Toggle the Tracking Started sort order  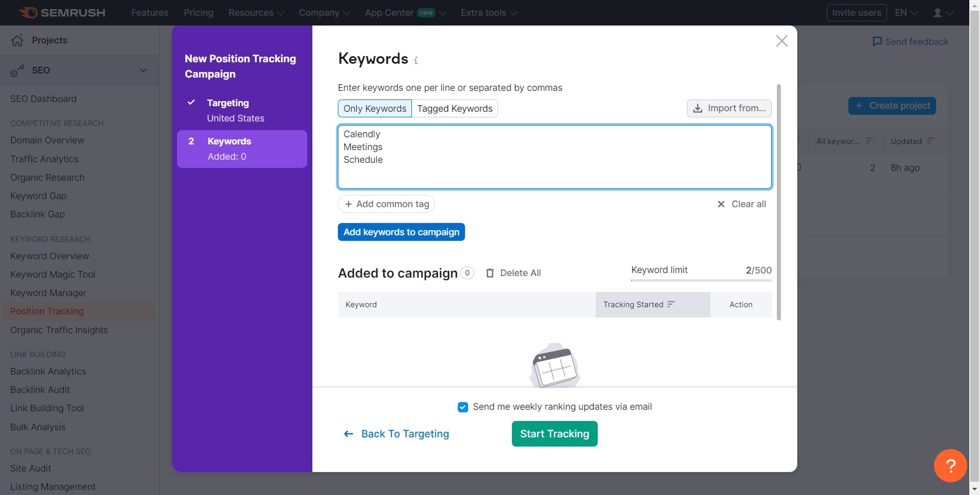point(671,304)
